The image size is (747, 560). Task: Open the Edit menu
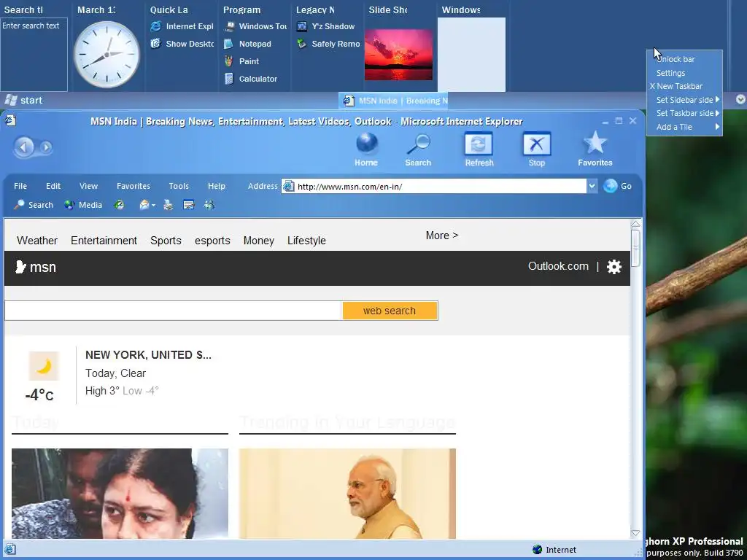pyautogui.click(x=53, y=186)
